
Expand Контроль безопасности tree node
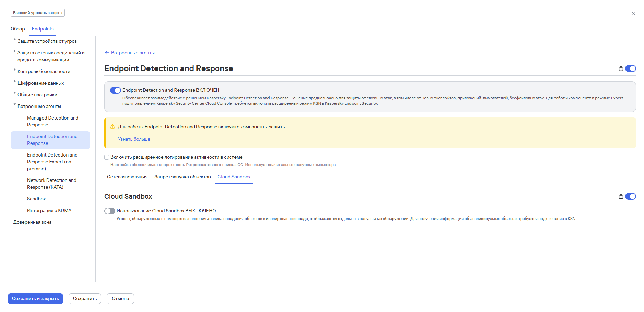click(14, 70)
